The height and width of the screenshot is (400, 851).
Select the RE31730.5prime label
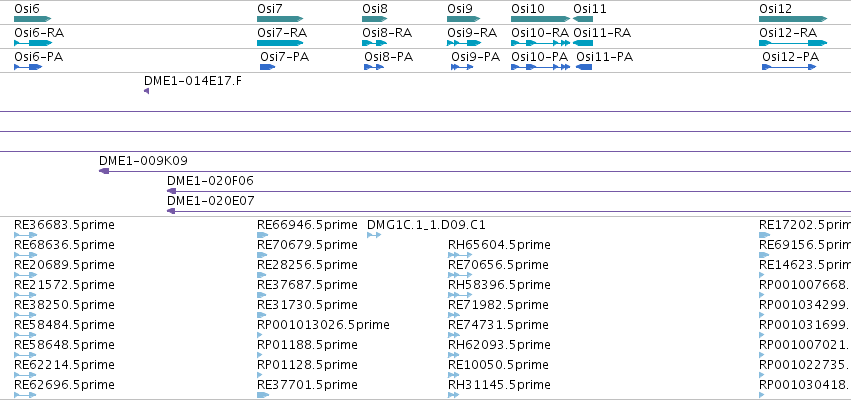click(308, 305)
